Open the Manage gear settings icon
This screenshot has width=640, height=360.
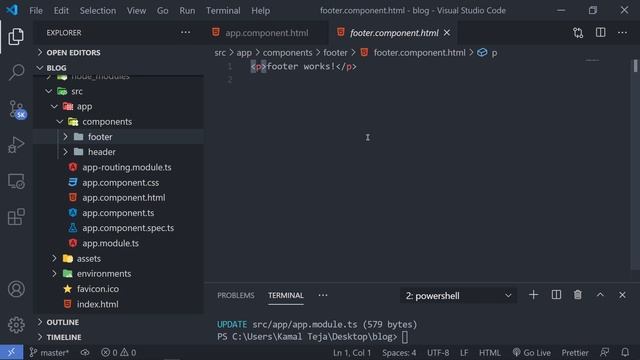(16, 325)
